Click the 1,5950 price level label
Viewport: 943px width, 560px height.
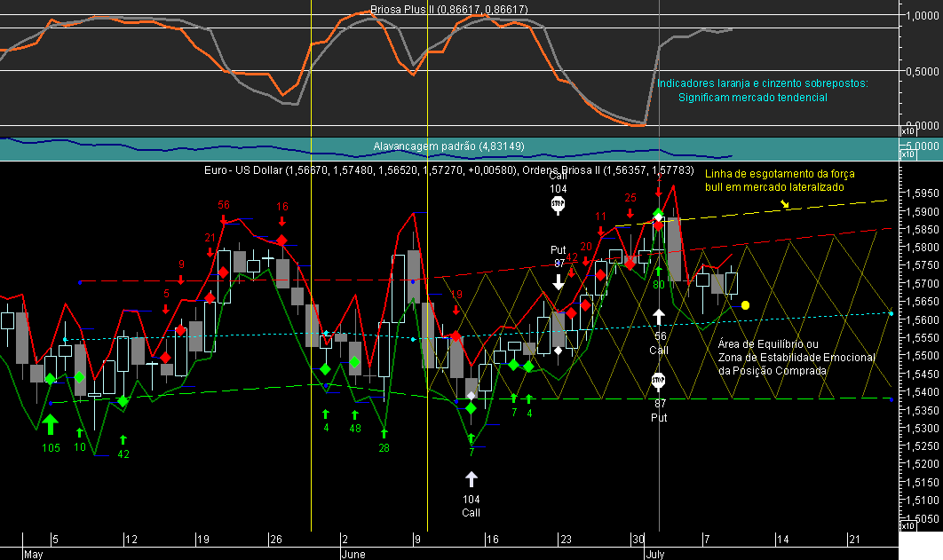coord(922,193)
